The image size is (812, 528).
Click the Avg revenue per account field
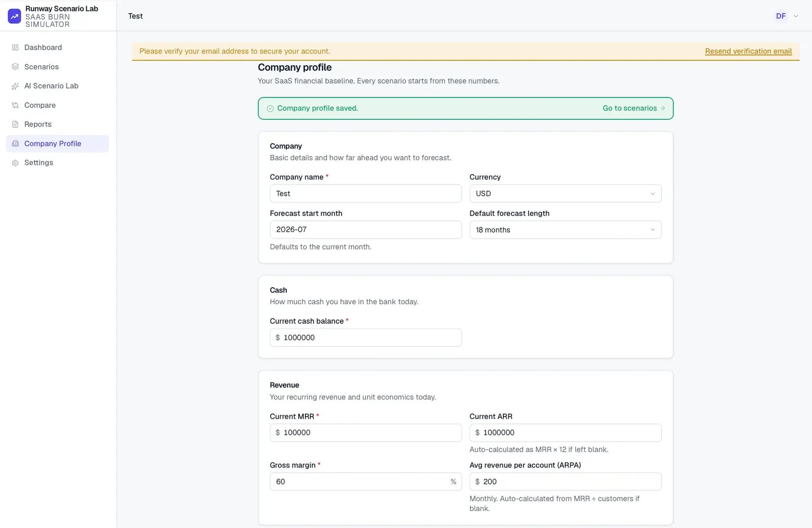pyautogui.click(x=565, y=481)
